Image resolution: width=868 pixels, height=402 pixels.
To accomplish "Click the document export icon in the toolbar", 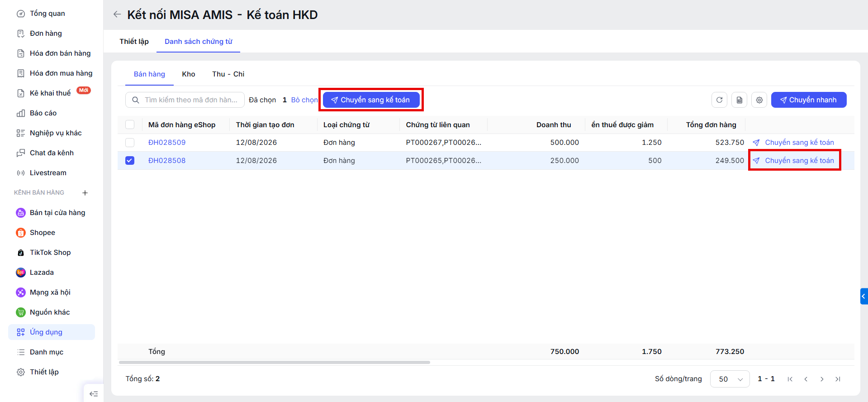I will pyautogui.click(x=739, y=100).
